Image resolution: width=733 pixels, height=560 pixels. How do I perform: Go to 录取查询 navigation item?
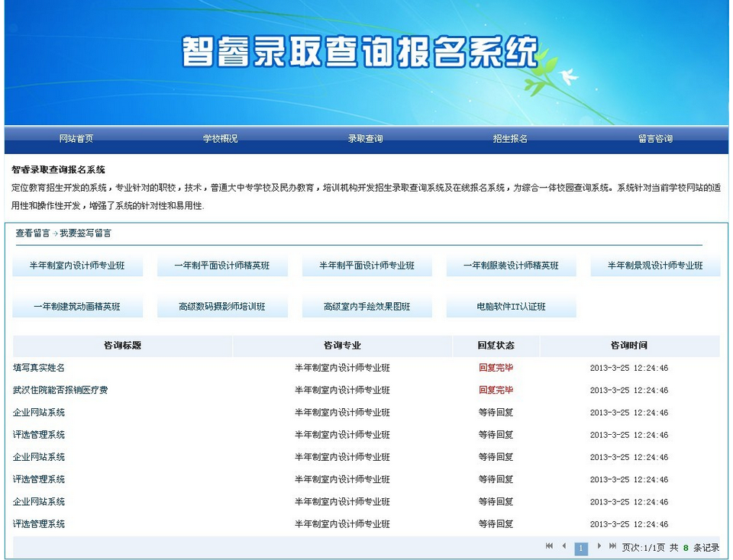tap(365, 139)
